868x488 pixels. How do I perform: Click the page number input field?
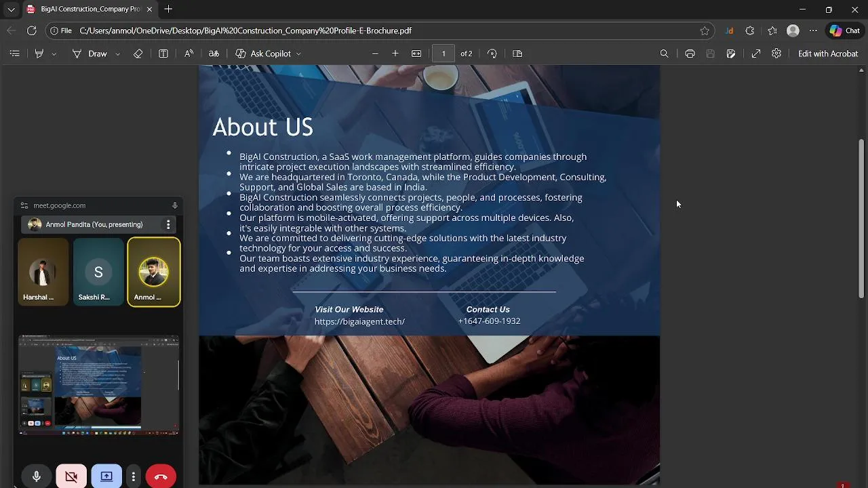pos(443,54)
